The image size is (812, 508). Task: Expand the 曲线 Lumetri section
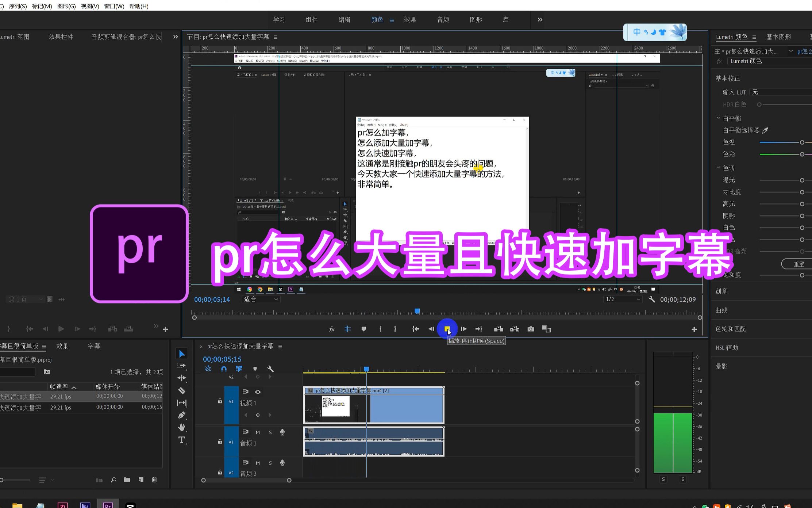(x=721, y=310)
